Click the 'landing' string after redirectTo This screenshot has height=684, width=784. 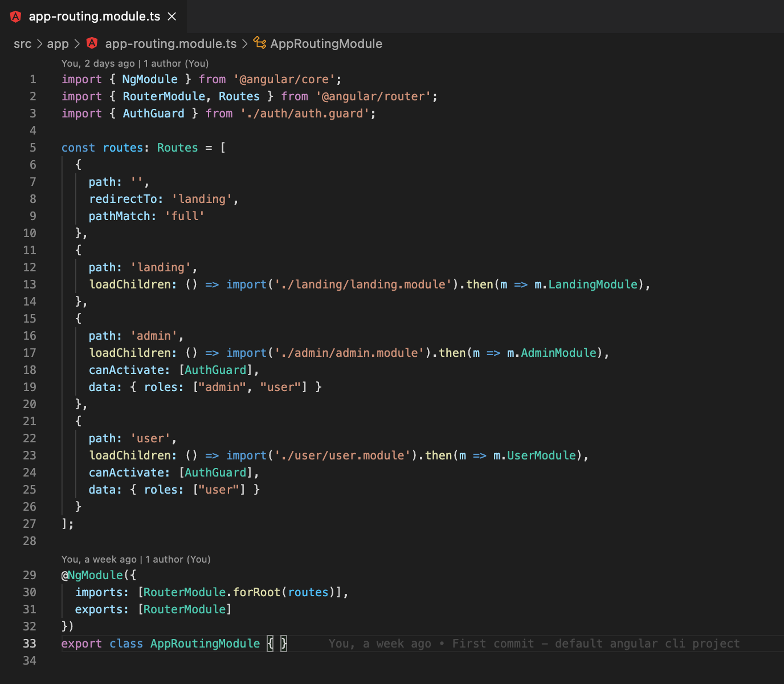(202, 199)
